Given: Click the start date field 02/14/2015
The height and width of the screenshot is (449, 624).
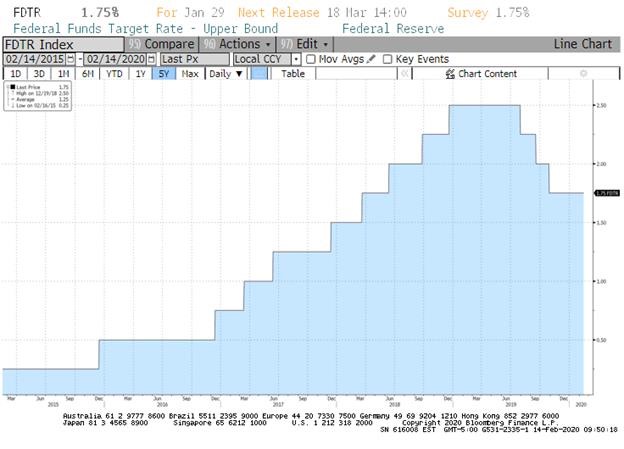Looking at the screenshot, I should click(x=38, y=59).
